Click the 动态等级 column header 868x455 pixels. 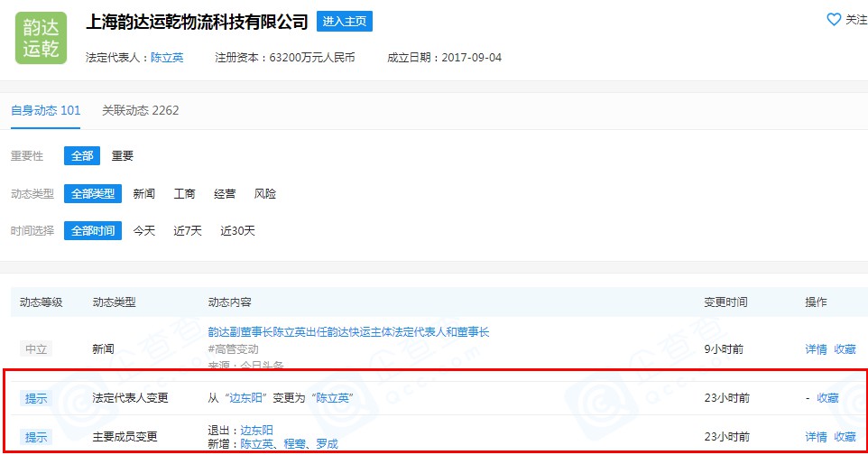tap(41, 302)
